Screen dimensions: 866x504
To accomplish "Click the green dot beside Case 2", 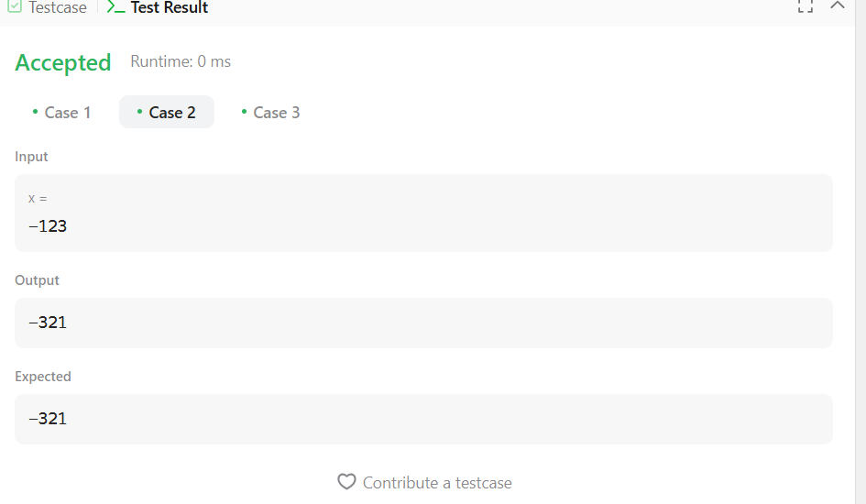I will 139,112.
